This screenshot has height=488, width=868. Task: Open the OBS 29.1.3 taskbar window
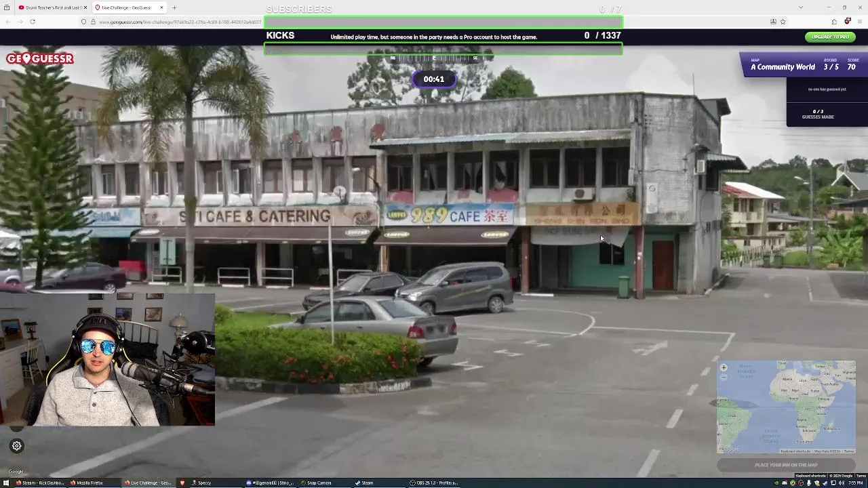pos(434,483)
